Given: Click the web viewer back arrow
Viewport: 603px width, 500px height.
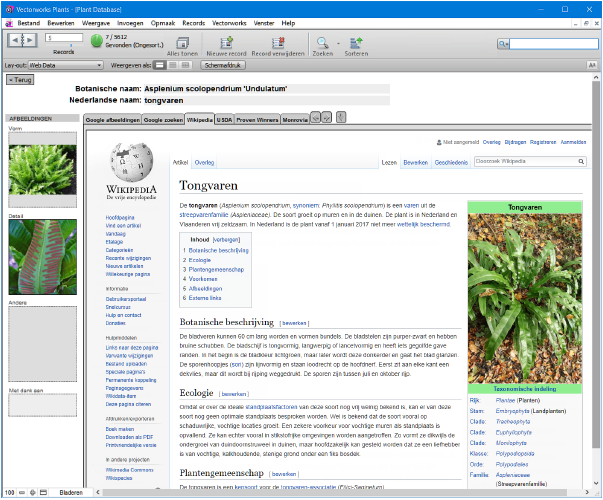Looking at the screenshot, I should 315,117.
